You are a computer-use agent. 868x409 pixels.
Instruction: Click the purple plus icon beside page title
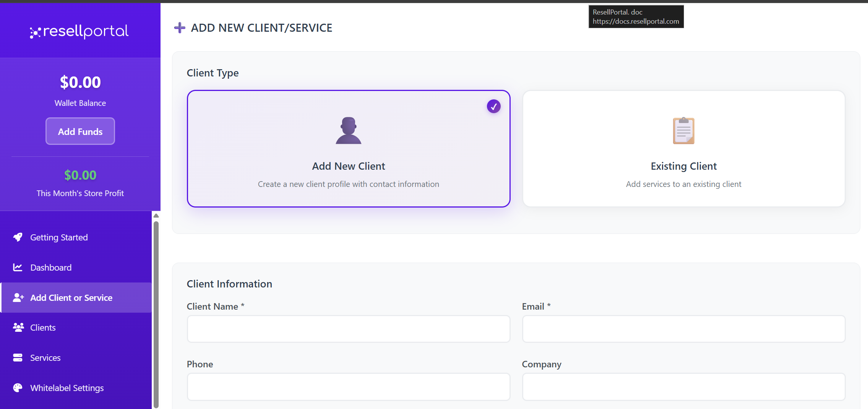(x=180, y=28)
